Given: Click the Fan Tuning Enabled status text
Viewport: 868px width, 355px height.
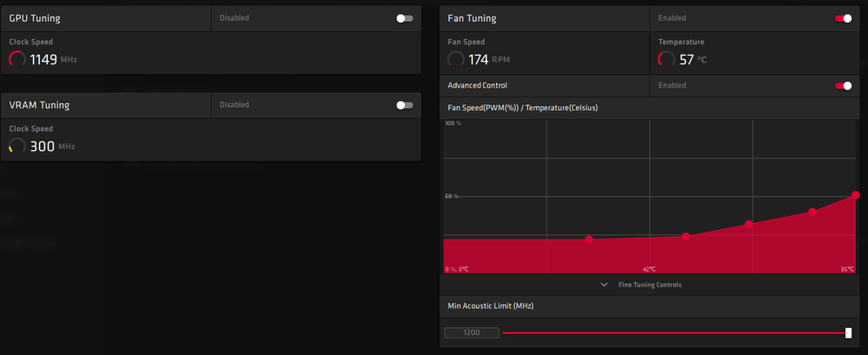Looking at the screenshot, I should (x=672, y=18).
